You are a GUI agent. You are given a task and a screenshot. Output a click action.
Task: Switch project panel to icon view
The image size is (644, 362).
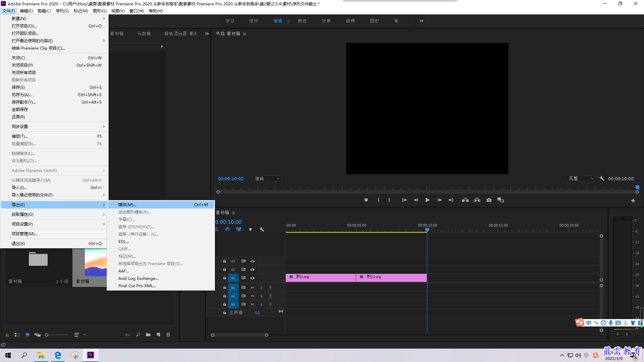(x=28, y=335)
